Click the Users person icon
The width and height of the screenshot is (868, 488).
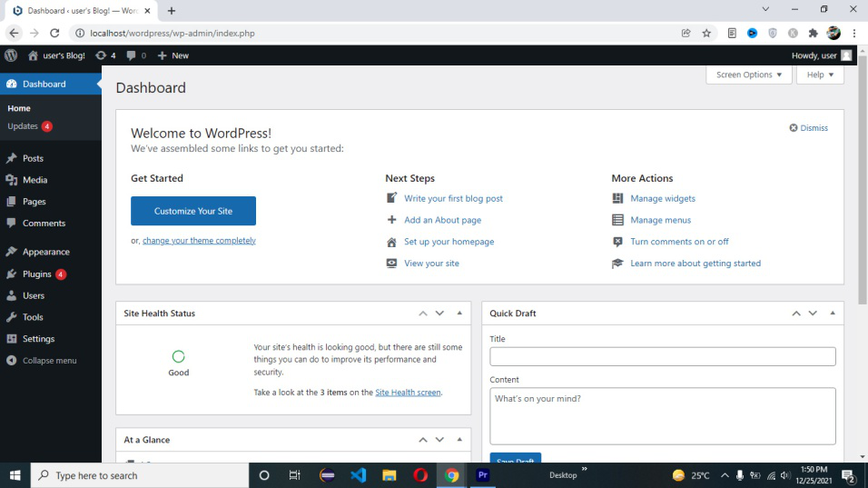click(11, 295)
